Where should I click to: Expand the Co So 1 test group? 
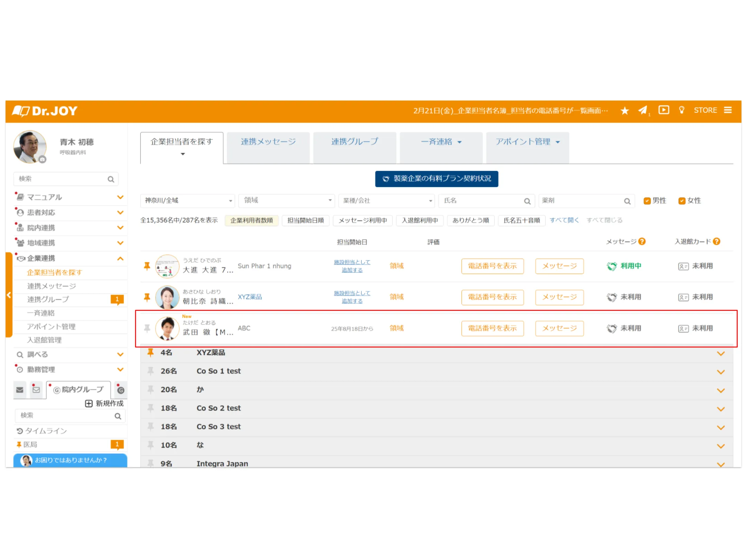coord(720,372)
